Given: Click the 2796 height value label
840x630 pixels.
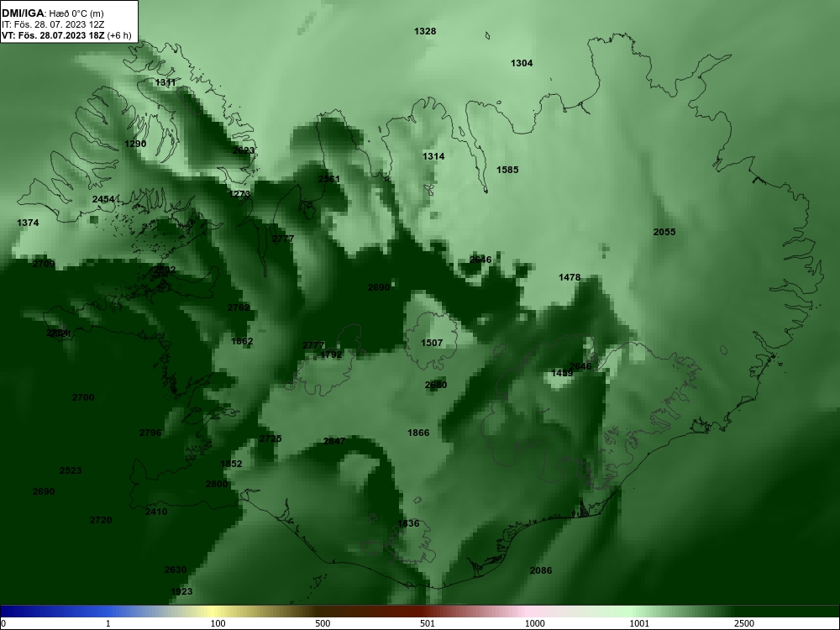Looking at the screenshot, I should (150, 433).
